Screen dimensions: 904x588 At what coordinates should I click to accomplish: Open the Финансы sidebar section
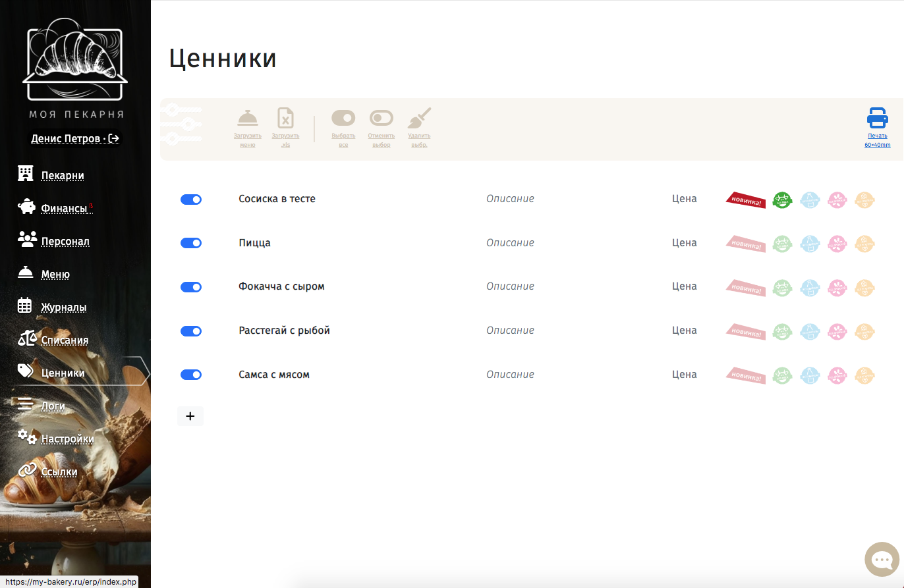(x=64, y=208)
